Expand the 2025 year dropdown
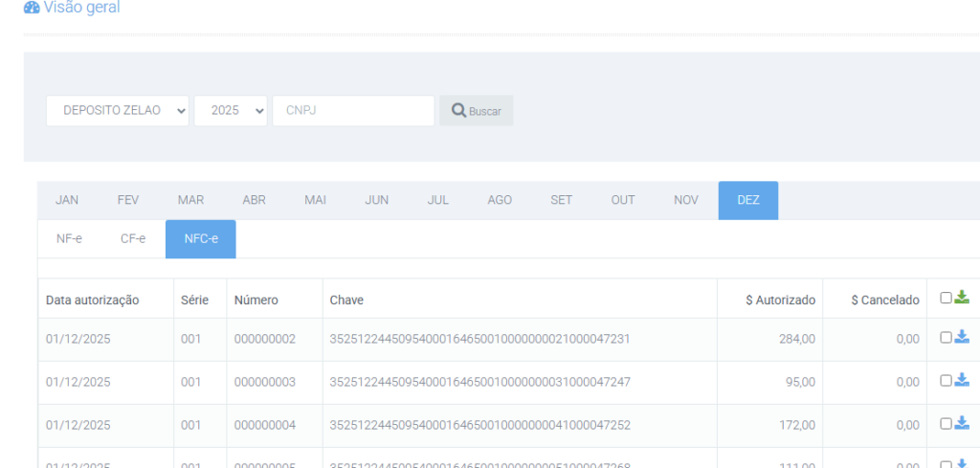Screen dimensions: 980x468 click(x=231, y=110)
